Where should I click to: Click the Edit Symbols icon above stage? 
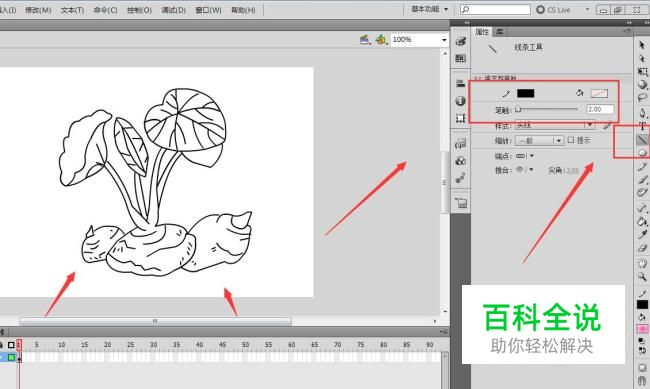(381, 40)
